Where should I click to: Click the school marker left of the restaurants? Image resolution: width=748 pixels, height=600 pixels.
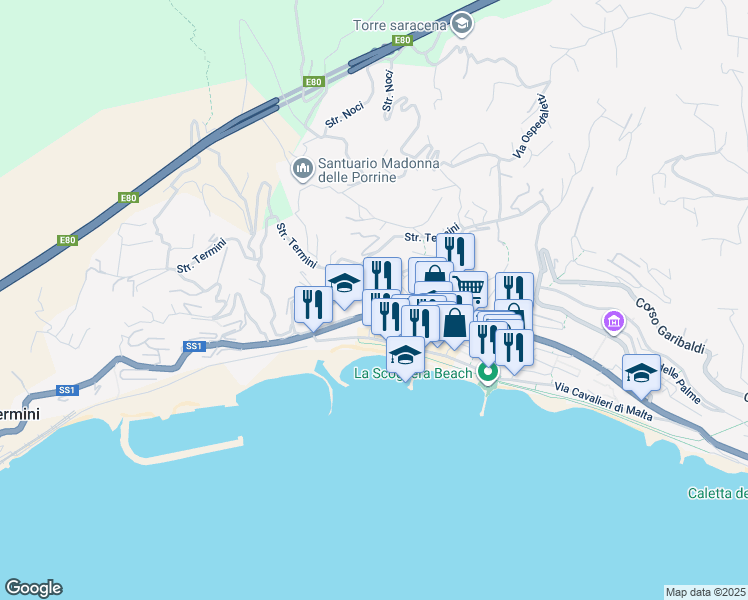344,283
